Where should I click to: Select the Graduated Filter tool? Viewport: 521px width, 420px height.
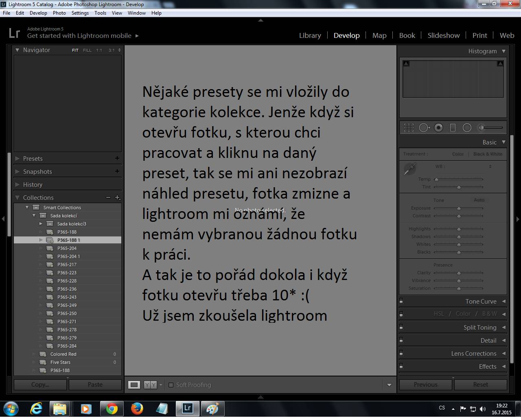[x=453, y=128]
